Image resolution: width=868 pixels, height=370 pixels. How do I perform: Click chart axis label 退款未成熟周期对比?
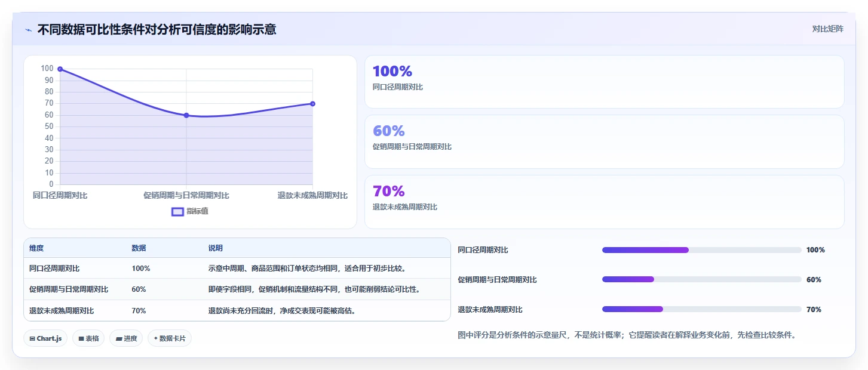[x=312, y=195]
